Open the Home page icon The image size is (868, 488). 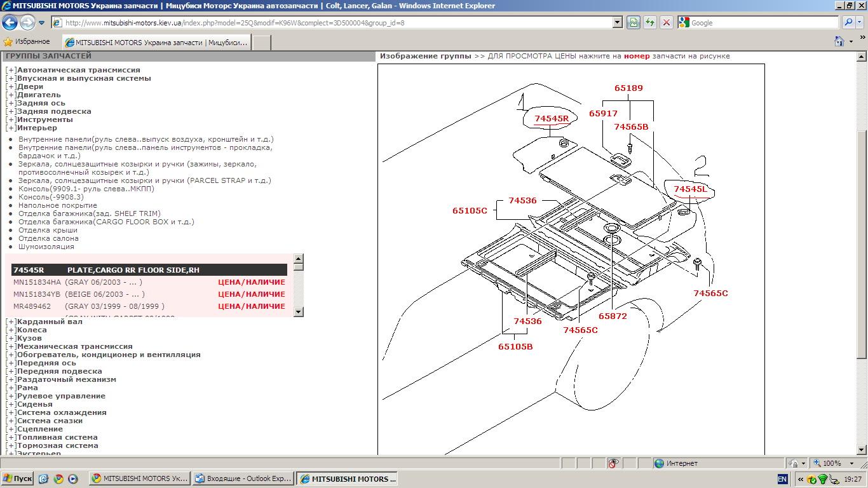[839, 42]
